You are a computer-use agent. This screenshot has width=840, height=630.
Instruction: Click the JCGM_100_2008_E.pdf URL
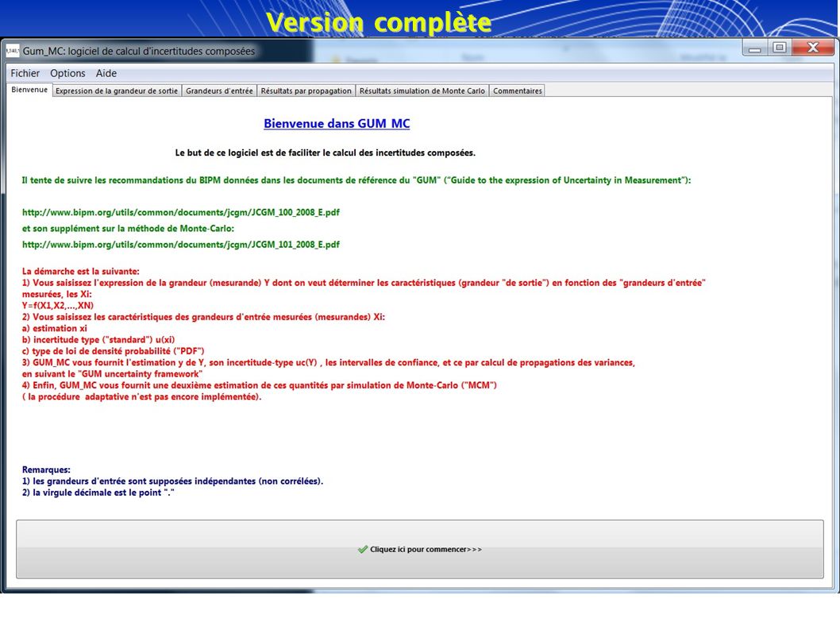(x=180, y=212)
